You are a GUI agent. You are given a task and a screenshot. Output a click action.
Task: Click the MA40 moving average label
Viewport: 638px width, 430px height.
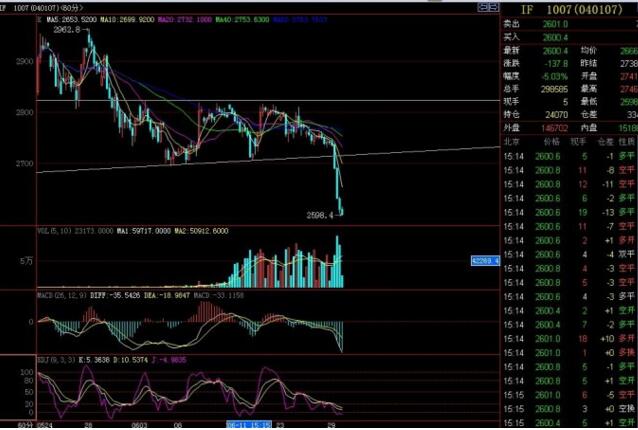[234, 19]
